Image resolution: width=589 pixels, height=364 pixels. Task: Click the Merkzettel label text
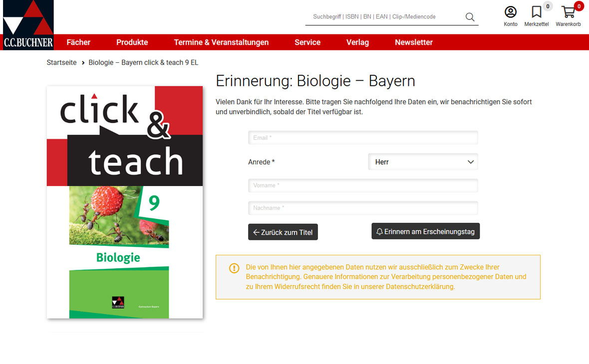[537, 24]
